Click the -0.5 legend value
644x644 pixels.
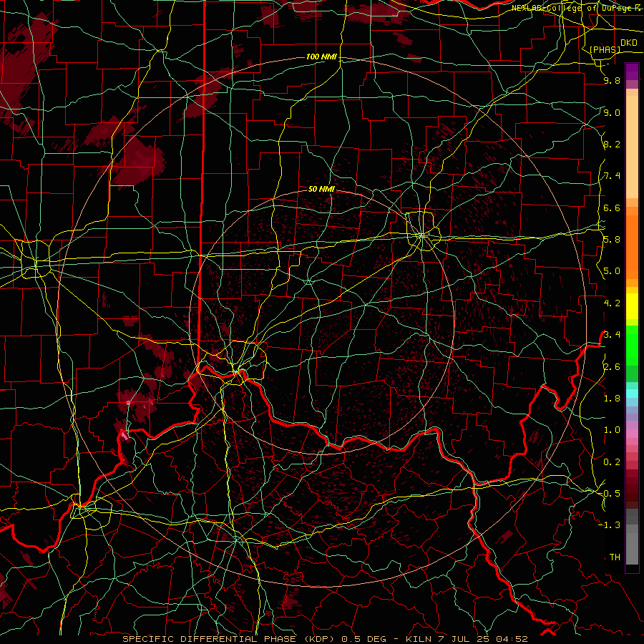pos(609,494)
